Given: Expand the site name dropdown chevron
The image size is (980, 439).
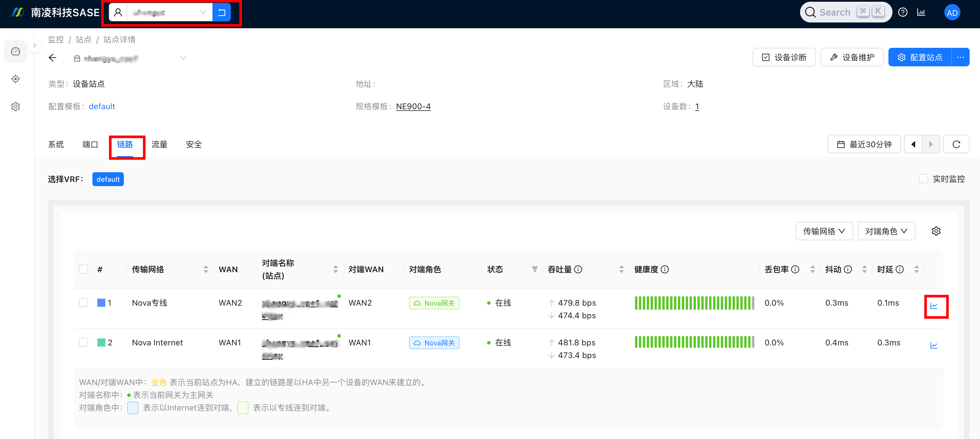Looking at the screenshot, I should pyautogui.click(x=183, y=58).
